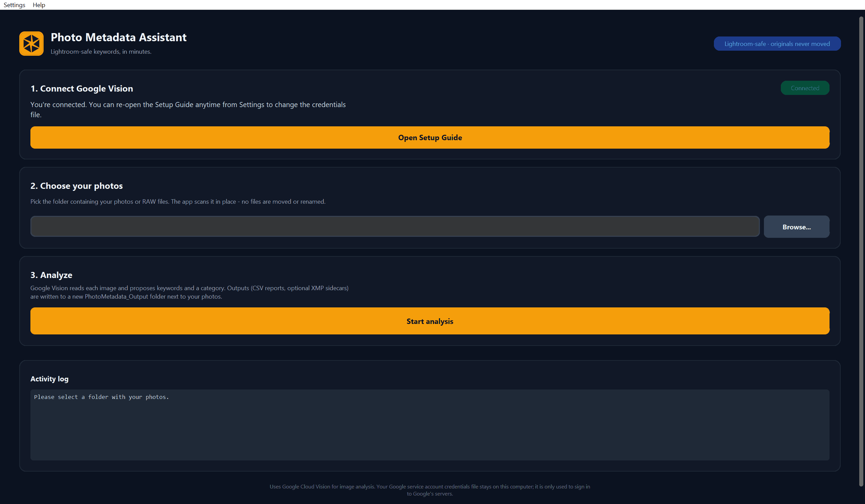
Task: Click the 'You're connected' description text
Action: (x=188, y=109)
